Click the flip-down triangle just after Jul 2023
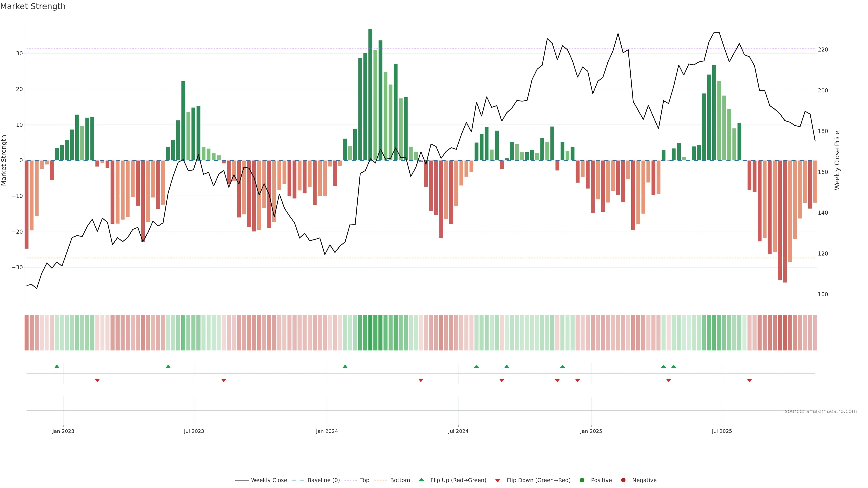 pyautogui.click(x=224, y=380)
